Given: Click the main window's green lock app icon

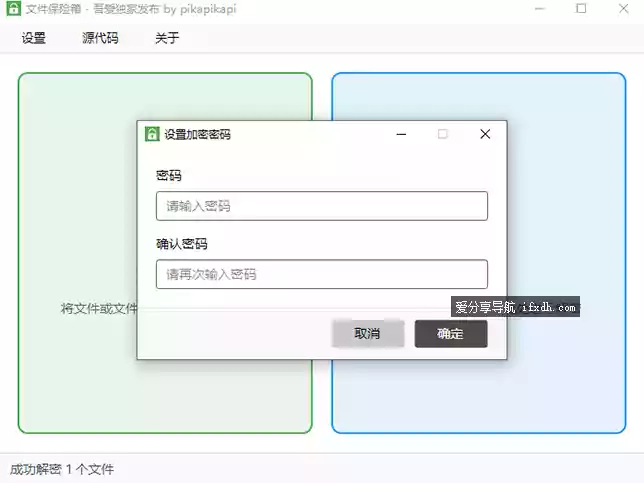Looking at the screenshot, I should [14, 9].
